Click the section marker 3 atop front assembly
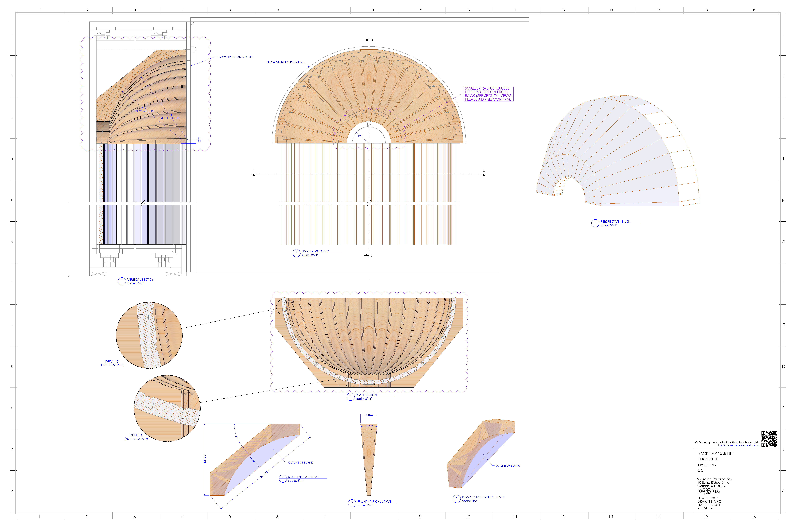This screenshot has width=798, height=532. coord(370,40)
